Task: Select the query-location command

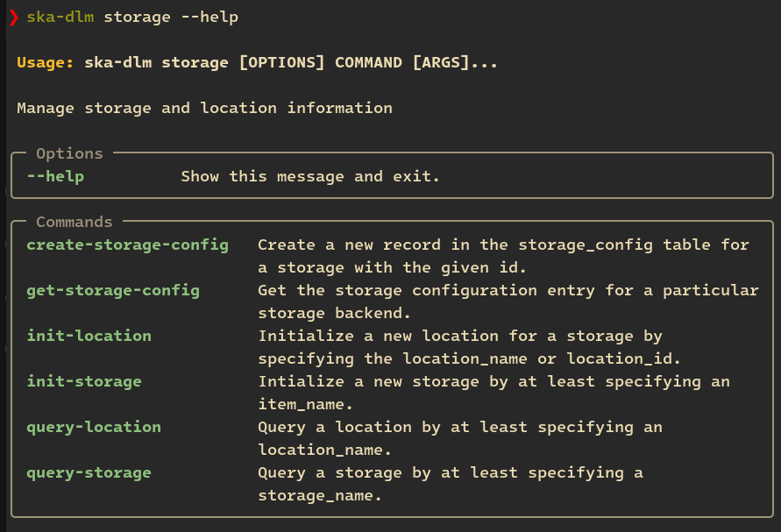Action: click(94, 427)
